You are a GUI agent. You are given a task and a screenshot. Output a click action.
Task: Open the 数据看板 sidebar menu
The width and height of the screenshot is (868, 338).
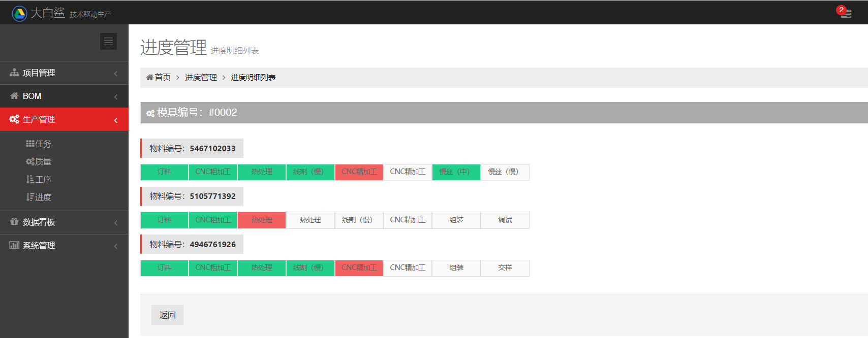point(64,222)
